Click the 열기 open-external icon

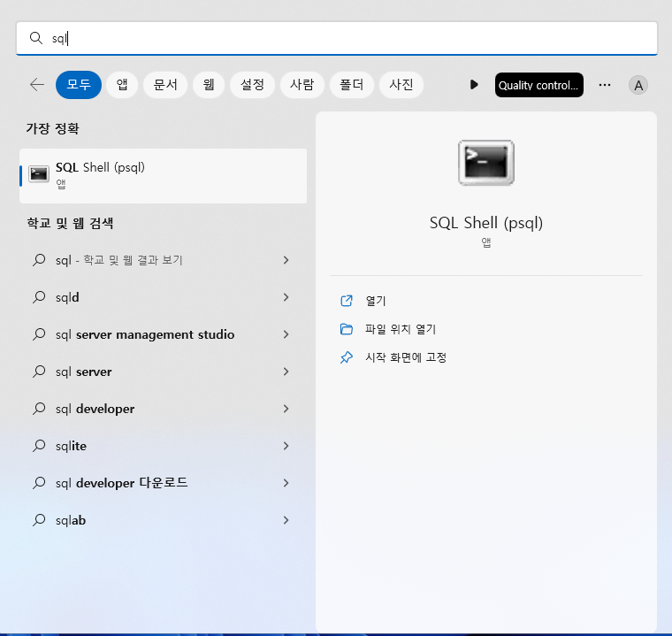(x=347, y=301)
